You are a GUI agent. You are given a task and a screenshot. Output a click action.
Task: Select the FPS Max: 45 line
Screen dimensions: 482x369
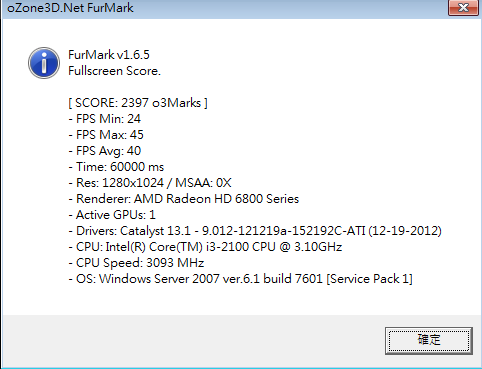coord(106,135)
